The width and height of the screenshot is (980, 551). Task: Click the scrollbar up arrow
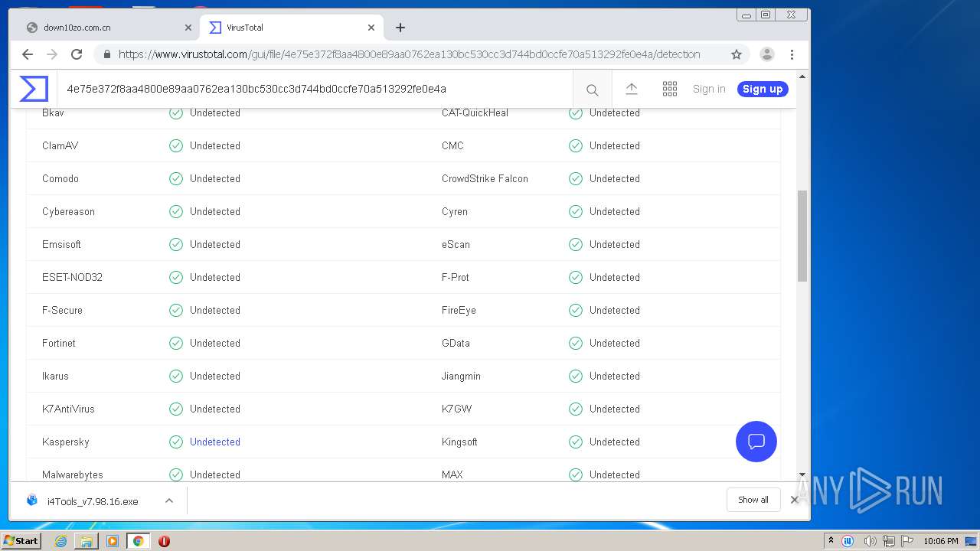pos(802,77)
